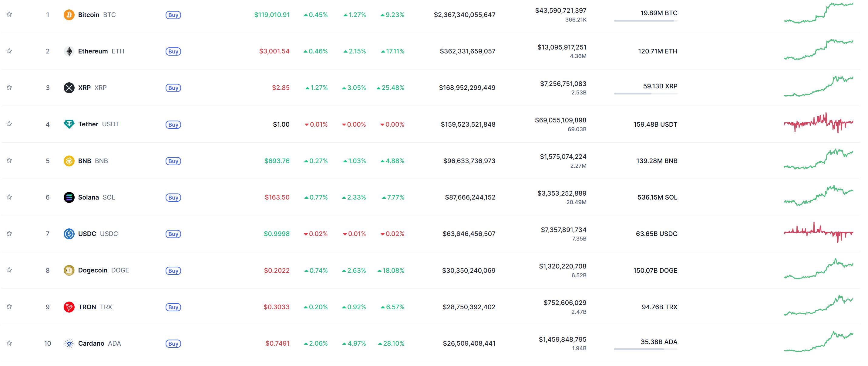Click the Bitcoin coin logo icon
868x366 pixels.
(x=69, y=15)
